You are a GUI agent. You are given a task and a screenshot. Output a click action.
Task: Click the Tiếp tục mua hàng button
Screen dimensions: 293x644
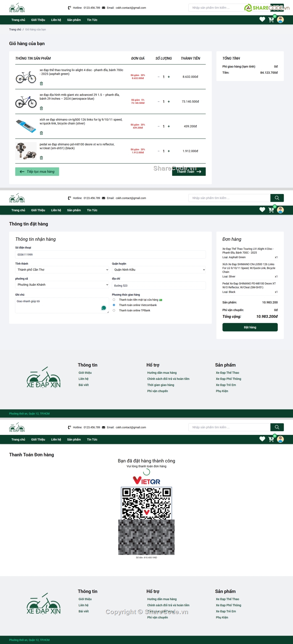tap(37, 172)
